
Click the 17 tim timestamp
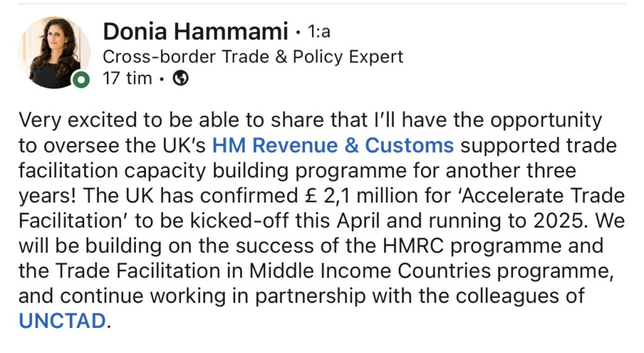coord(127,78)
